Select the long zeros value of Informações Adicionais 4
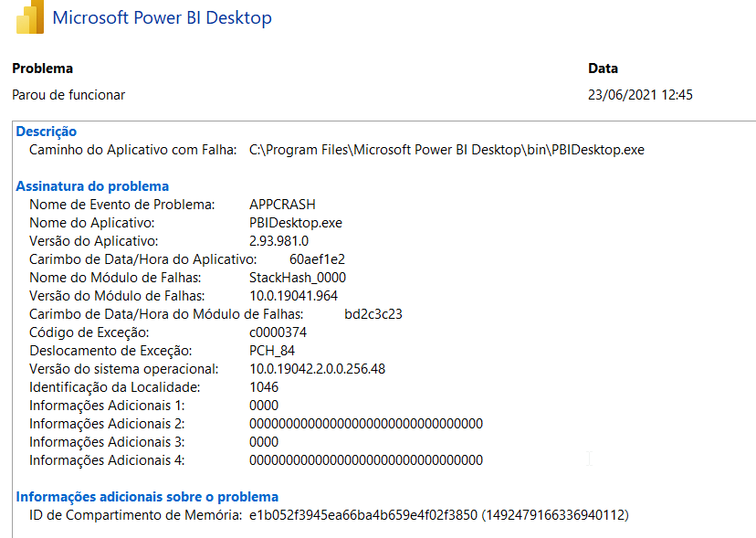This screenshot has height=538, width=756. (x=366, y=460)
